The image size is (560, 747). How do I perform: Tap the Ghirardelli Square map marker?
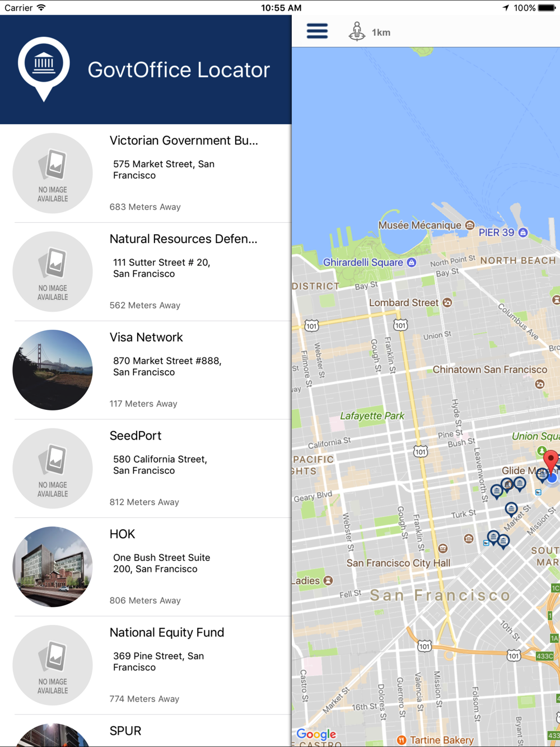[412, 262]
